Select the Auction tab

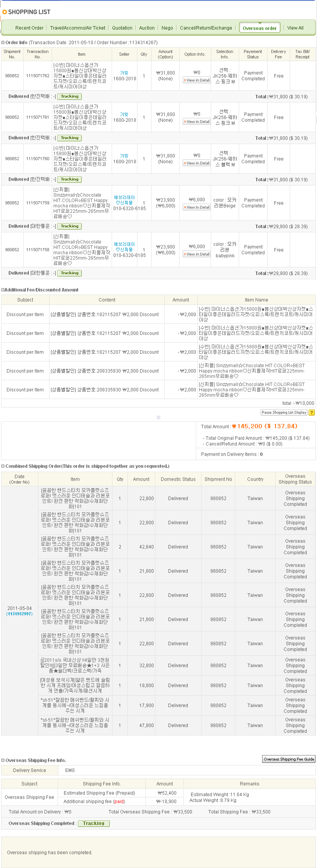(x=147, y=28)
